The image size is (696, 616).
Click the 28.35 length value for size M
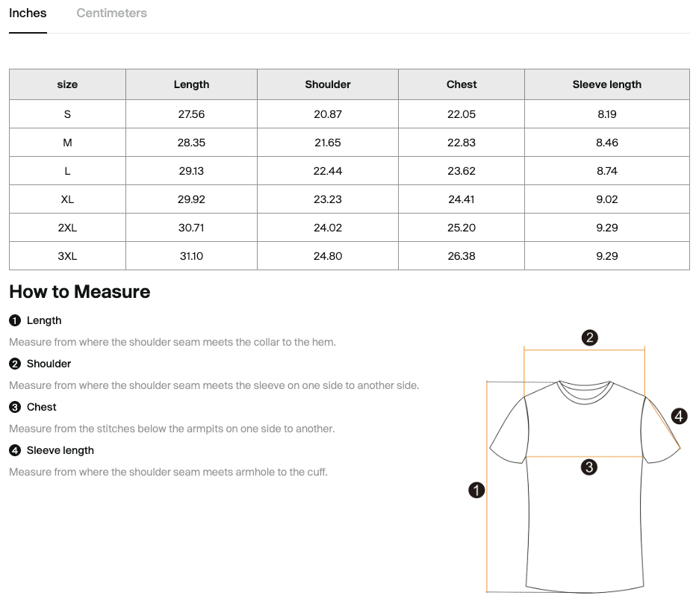coord(191,143)
